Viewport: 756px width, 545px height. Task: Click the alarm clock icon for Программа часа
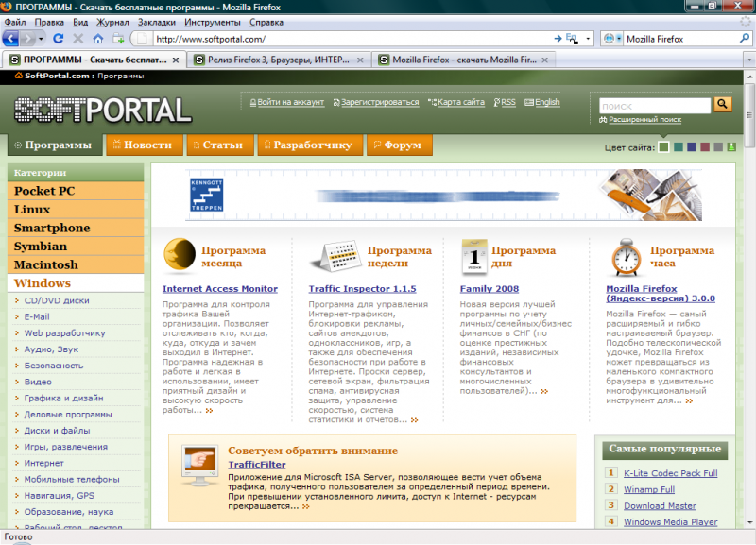[x=626, y=257]
